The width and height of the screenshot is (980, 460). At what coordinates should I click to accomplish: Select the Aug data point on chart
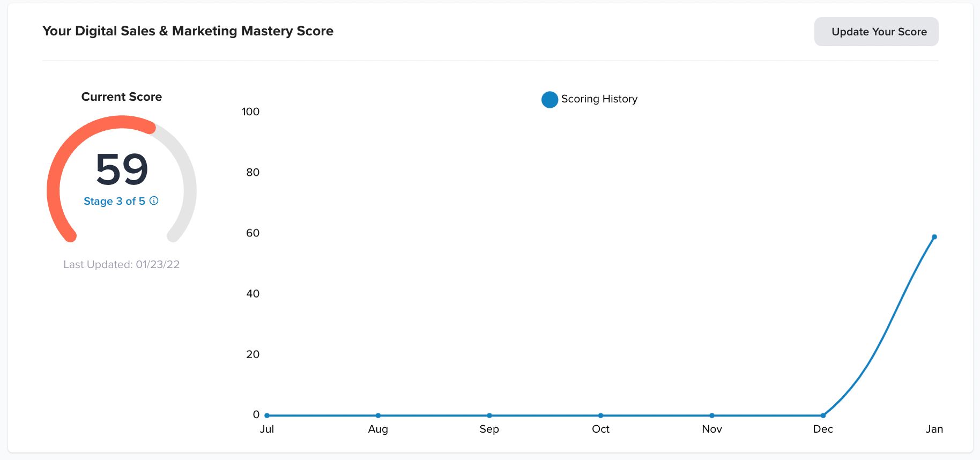coord(378,416)
